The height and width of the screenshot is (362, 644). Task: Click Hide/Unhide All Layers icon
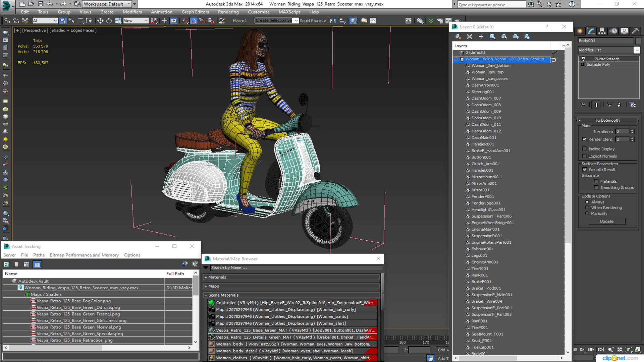[516, 37]
